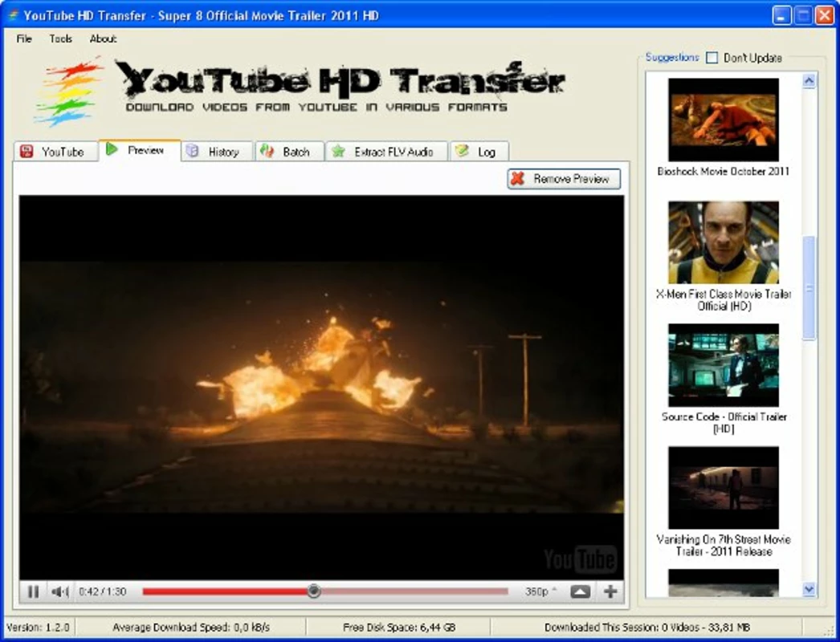The image size is (840, 642).
Task: Click Average Download Speed status entry
Action: [x=191, y=627]
